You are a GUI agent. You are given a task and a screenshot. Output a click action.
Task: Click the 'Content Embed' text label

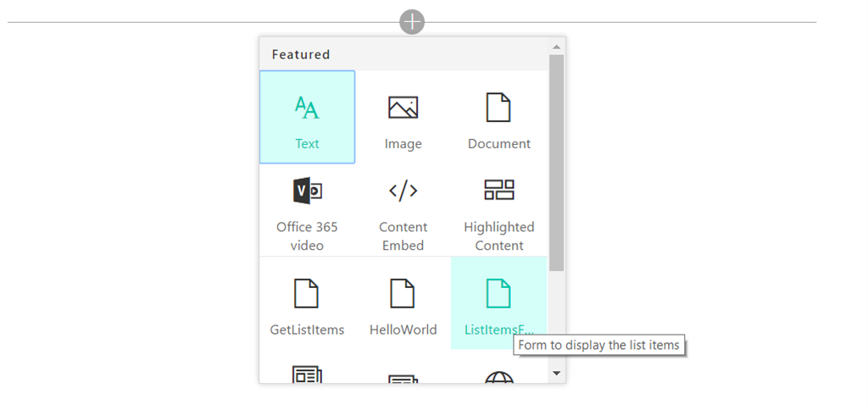click(x=403, y=236)
